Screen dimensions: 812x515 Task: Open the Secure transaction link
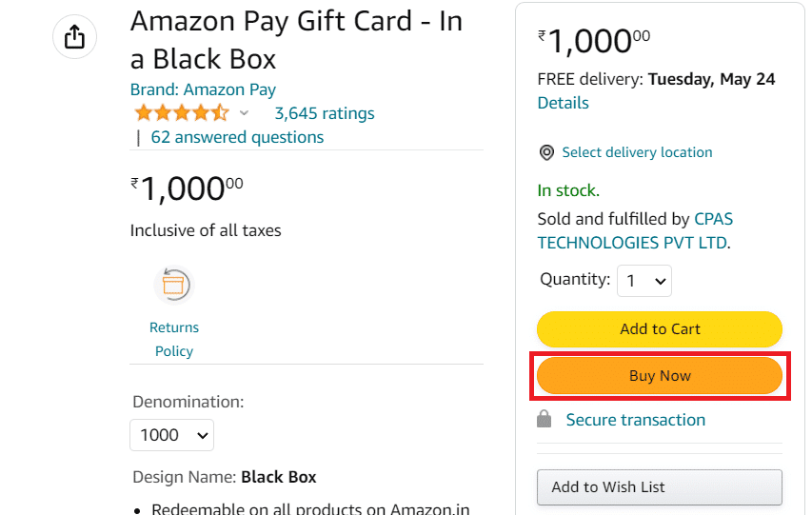pos(635,420)
